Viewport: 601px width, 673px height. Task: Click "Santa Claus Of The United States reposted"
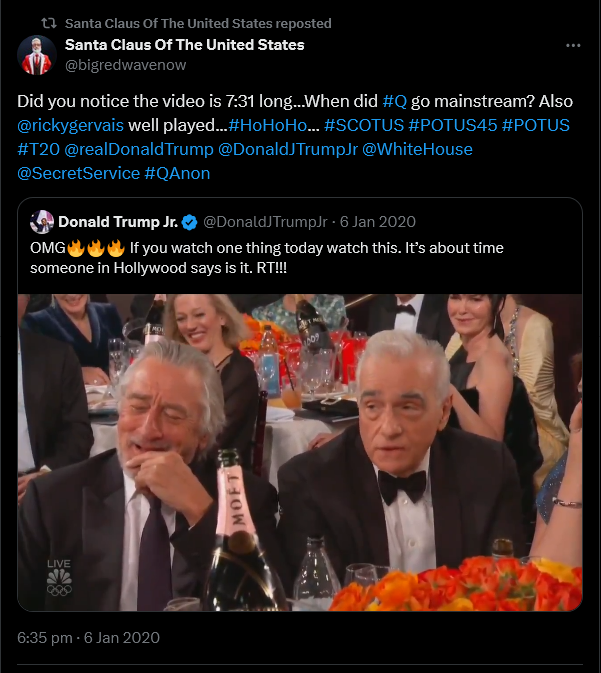[197, 23]
